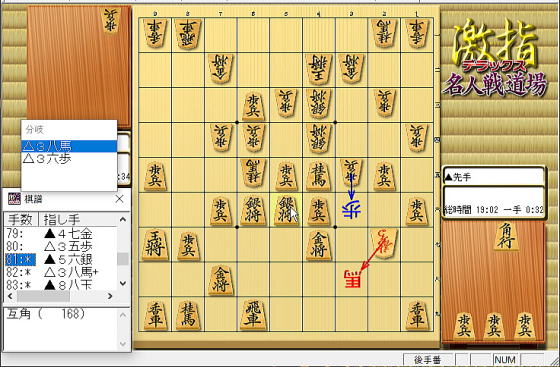Click the promoted piece with the red arrow
Image resolution: width=560 pixels, height=367 pixels.
click(x=384, y=243)
